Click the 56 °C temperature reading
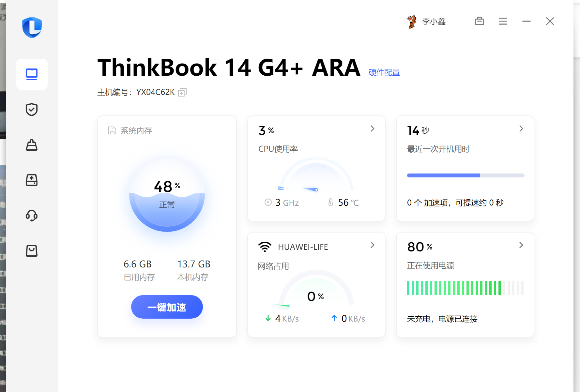The width and height of the screenshot is (580, 392). 348,203
